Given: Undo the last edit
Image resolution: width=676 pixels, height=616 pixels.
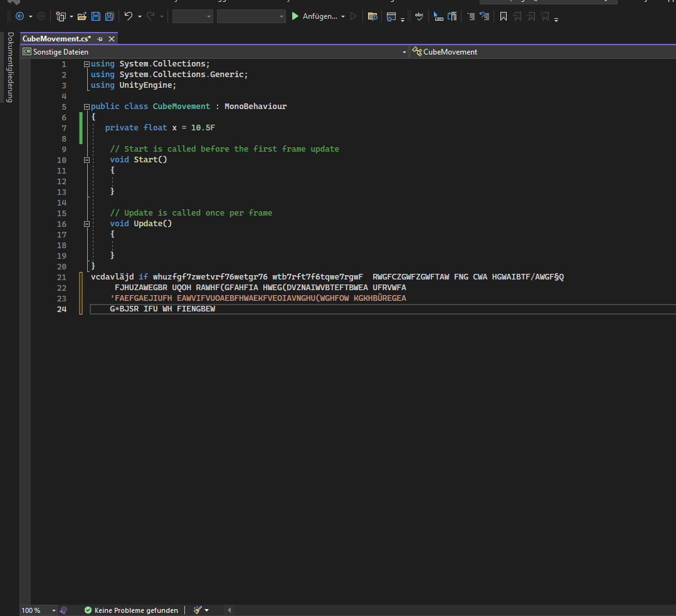Looking at the screenshot, I should coord(129,16).
